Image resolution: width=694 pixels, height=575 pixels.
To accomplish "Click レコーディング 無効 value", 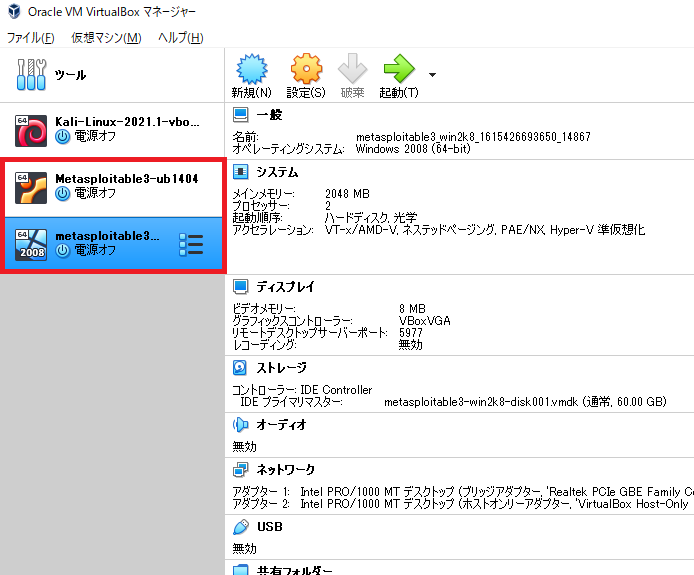I will (x=410, y=344).
